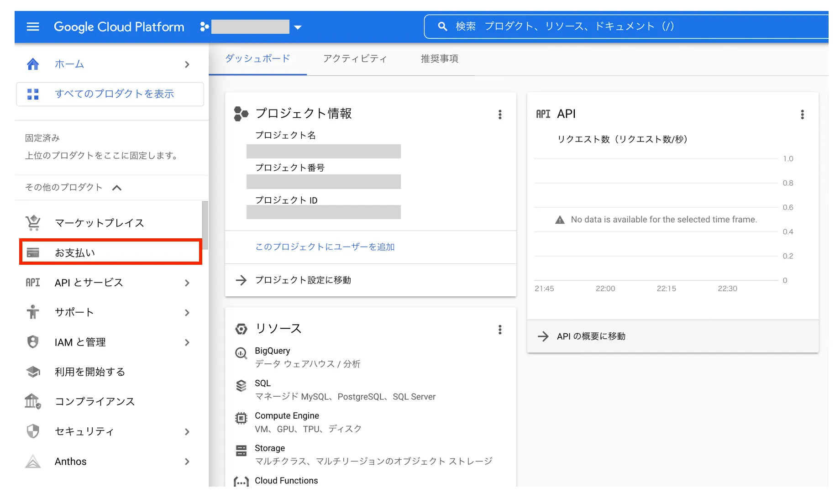This screenshot has height=504, width=840.
Task: Click the Google Cloud Platform logo text
Action: click(119, 27)
